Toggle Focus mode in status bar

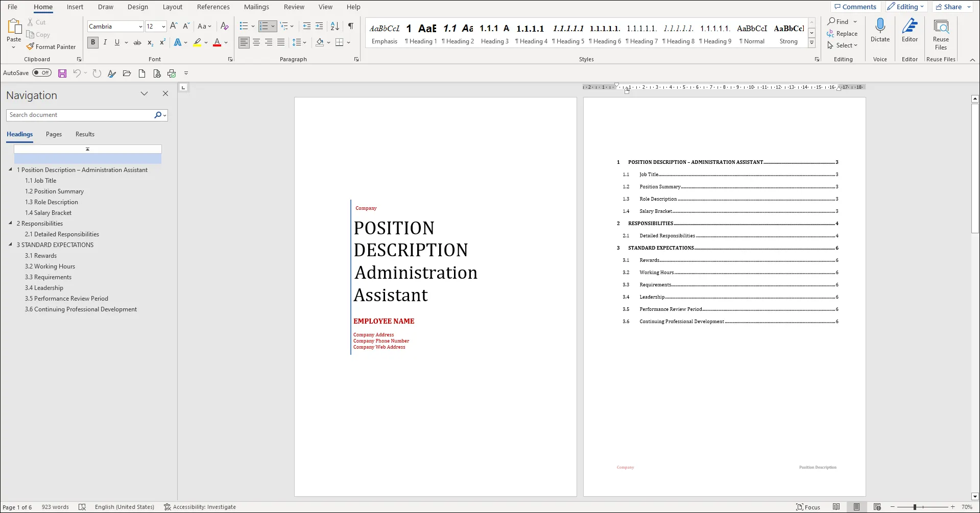point(808,507)
